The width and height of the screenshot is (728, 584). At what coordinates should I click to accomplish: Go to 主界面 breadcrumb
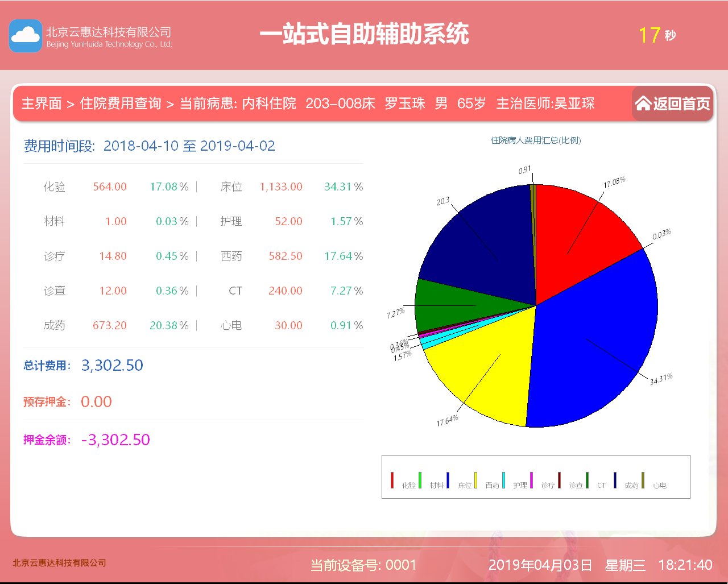[x=42, y=103]
